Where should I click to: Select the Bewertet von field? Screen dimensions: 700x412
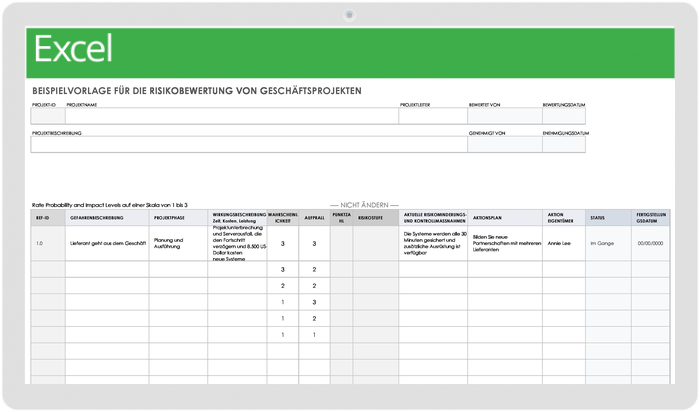click(505, 116)
